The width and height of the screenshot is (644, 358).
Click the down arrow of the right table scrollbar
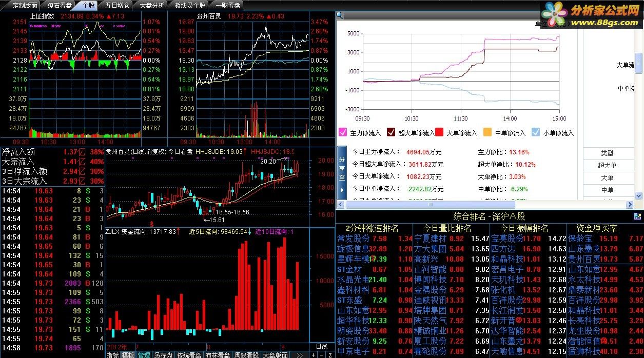tap(639, 196)
